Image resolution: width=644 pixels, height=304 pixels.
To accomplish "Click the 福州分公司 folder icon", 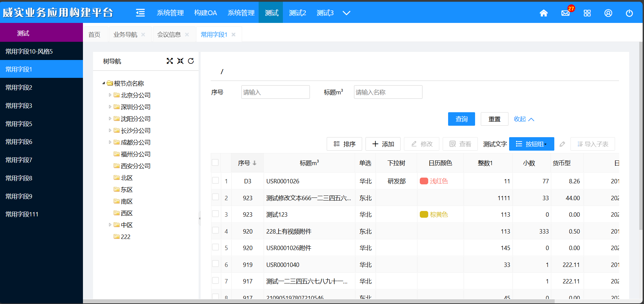I will click(x=117, y=154).
